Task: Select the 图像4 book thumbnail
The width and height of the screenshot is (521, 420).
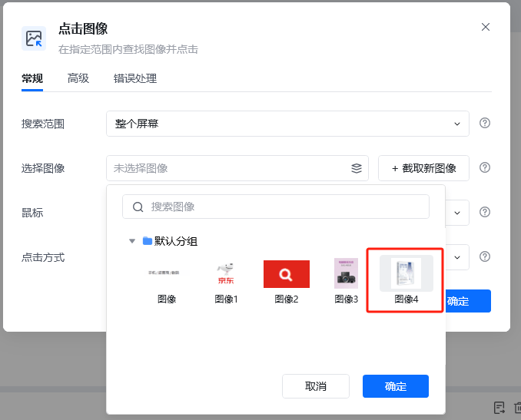Action: tap(407, 273)
